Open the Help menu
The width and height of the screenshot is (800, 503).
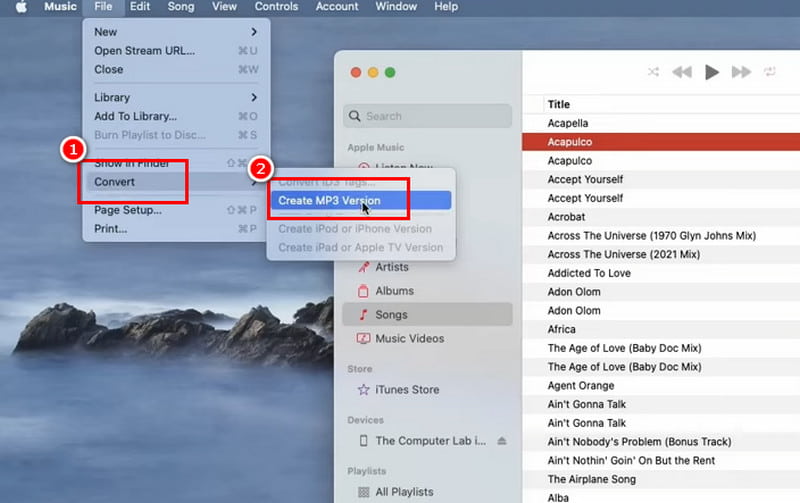pyautogui.click(x=446, y=7)
